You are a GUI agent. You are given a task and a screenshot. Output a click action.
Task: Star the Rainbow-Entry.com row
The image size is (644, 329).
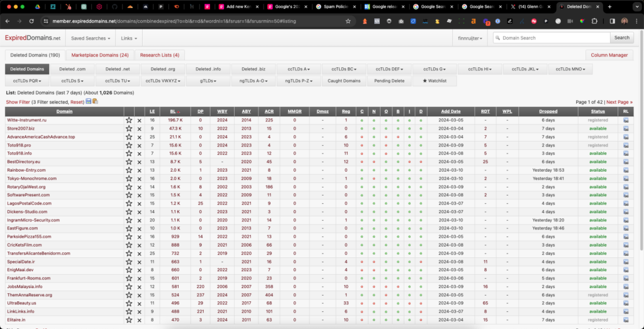pyautogui.click(x=129, y=170)
